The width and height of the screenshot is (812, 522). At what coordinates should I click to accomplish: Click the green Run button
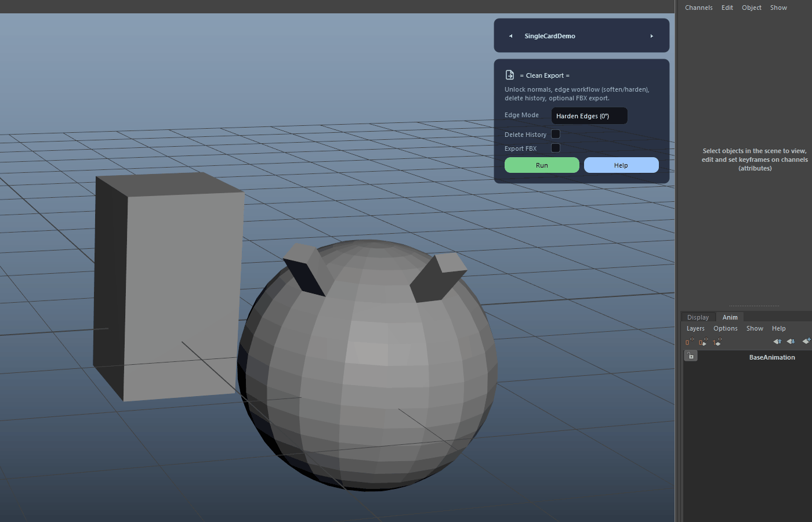click(542, 165)
